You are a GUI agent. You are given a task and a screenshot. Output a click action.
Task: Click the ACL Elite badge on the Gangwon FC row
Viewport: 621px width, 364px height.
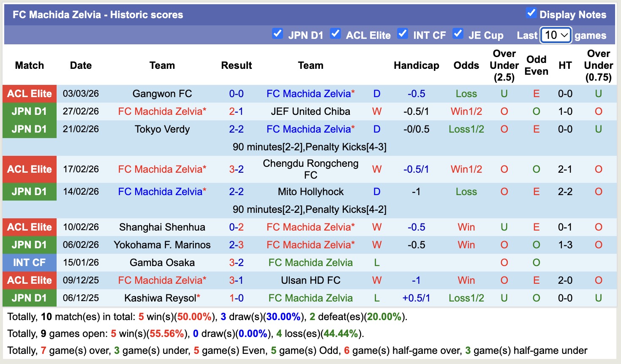29,94
